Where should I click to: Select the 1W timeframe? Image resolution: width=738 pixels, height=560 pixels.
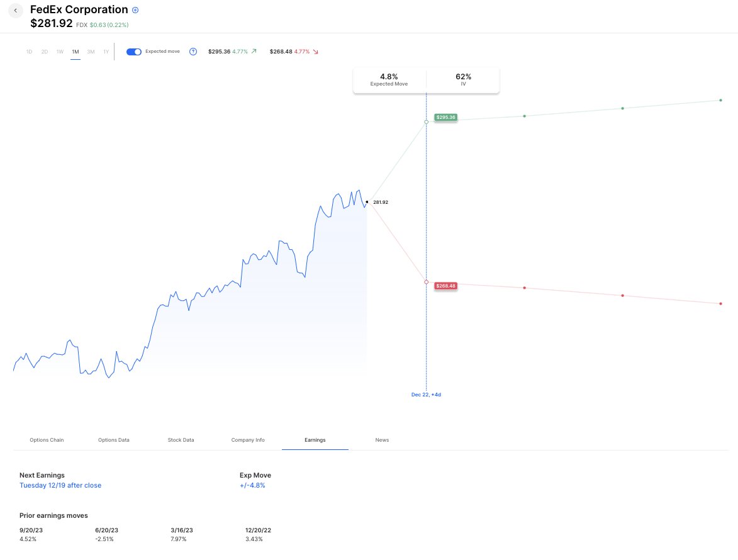[60, 52]
